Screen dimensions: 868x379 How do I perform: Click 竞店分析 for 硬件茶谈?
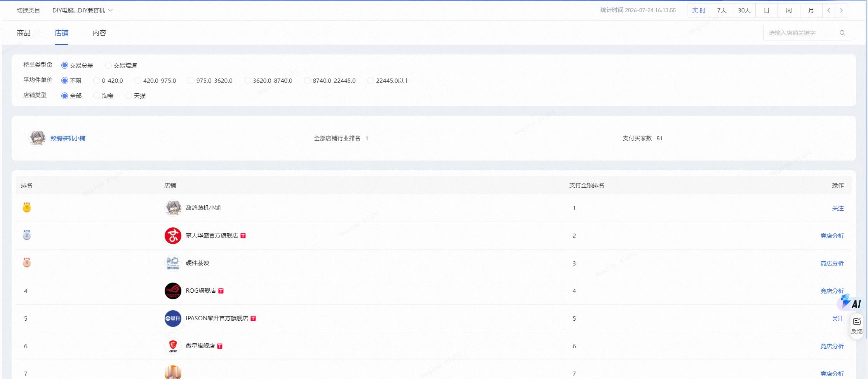(x=832, y=264)
